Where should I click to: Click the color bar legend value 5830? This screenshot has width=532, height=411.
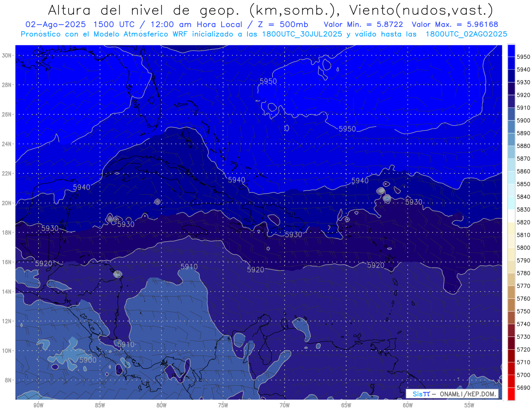[x=524, y=210]
